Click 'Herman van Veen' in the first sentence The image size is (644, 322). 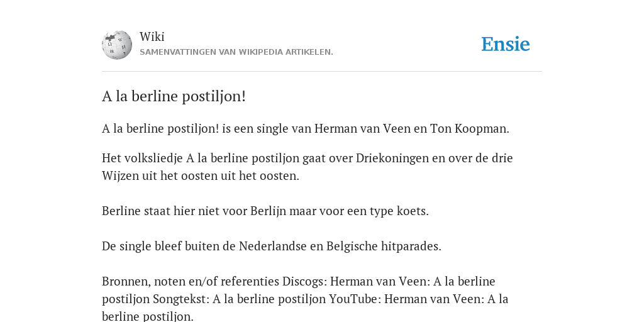[362, 128]
